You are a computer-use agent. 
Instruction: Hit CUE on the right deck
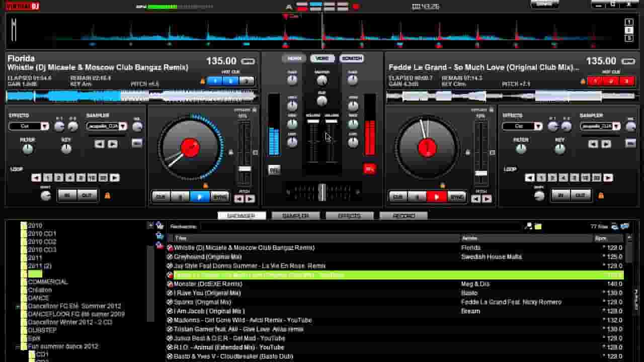pyautogui.click(x=398, y=197)
